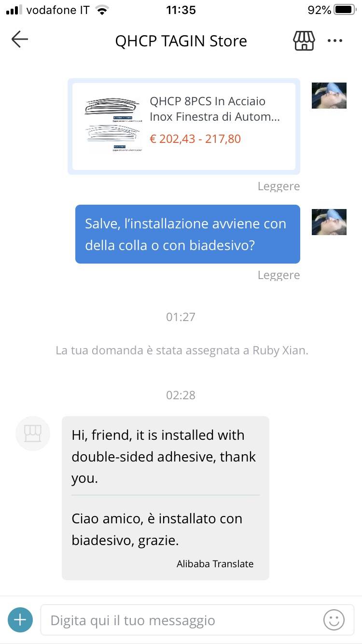Tap the seller's double-sided adhesive reply
The height and width of the screenshot is (644, 362).
[164, 457]
